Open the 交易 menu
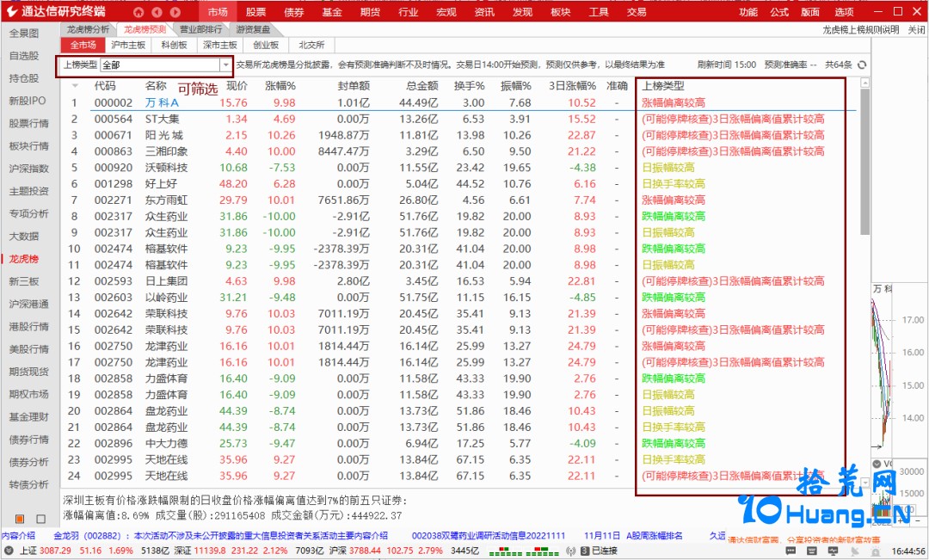929x560 pixels. tap(637, 12)
